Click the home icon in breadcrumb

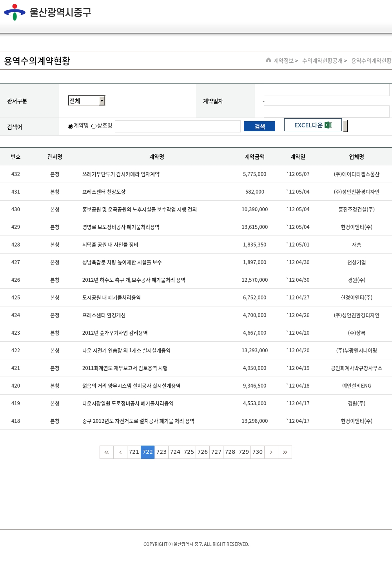(x=269, y=60)
